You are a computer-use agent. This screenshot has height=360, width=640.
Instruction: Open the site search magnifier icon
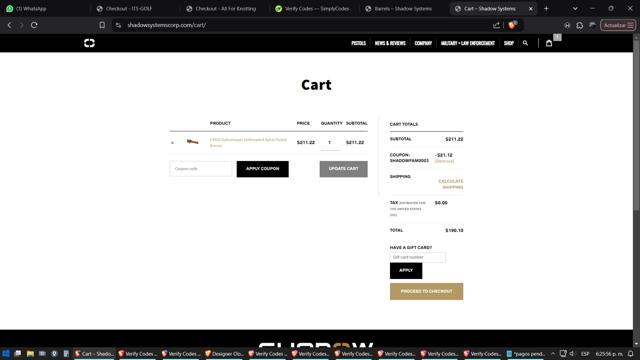(525, 43)
